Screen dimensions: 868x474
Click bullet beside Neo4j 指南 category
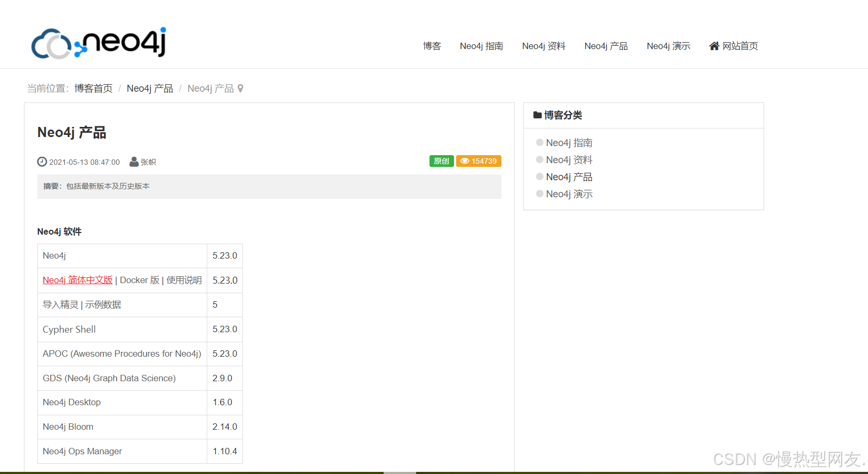tap(540, 142)
